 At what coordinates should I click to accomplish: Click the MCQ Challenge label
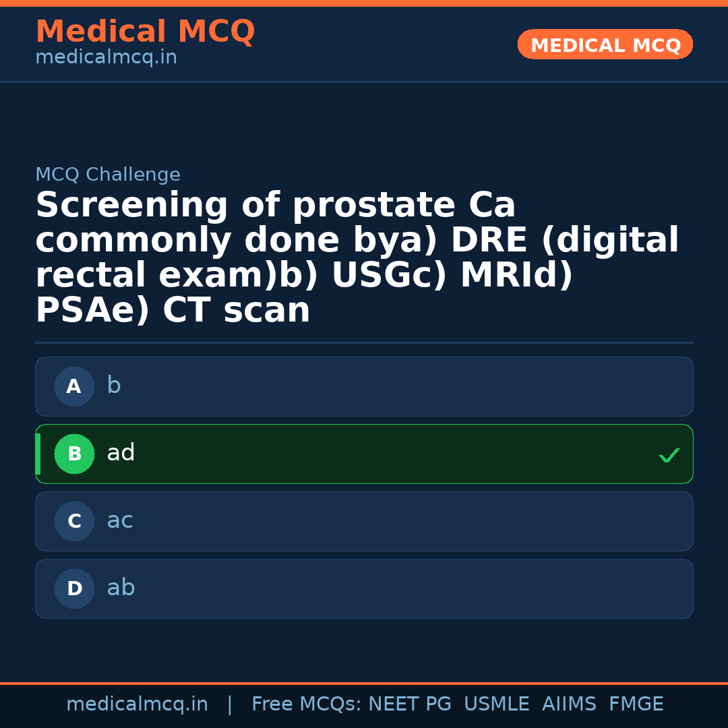click(x=108, y=175)
